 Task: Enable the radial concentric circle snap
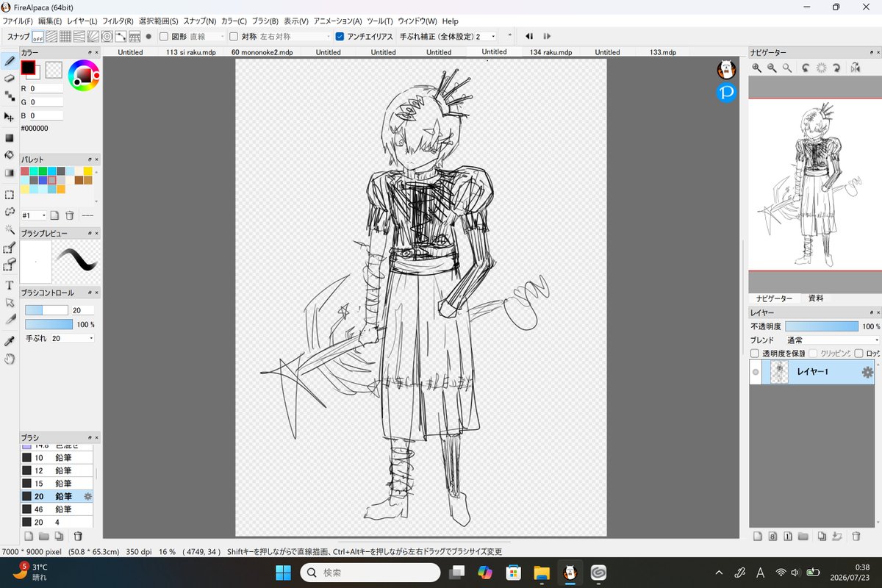point(107,36)
